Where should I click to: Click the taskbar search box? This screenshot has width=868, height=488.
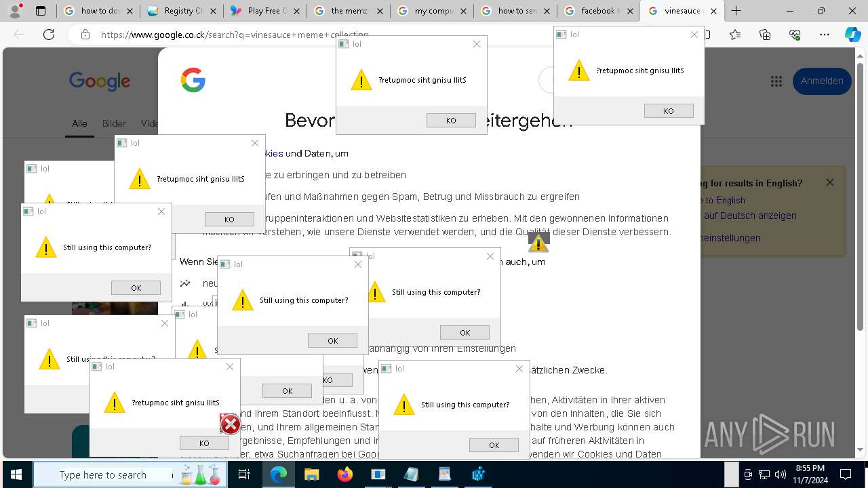click(130, 474)
